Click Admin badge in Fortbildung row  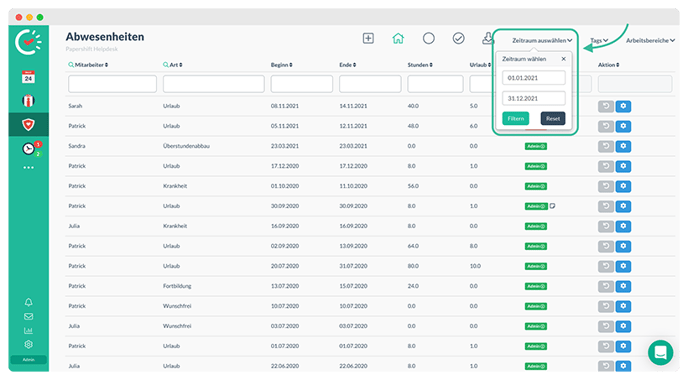click(x=536, y=286)
